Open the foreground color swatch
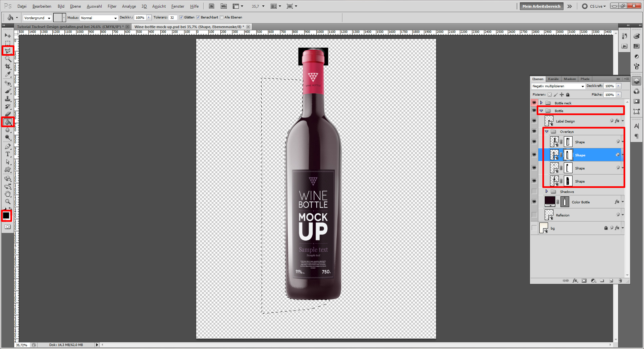This screenshot has width=644, height=349. click(x=6, y=215)
